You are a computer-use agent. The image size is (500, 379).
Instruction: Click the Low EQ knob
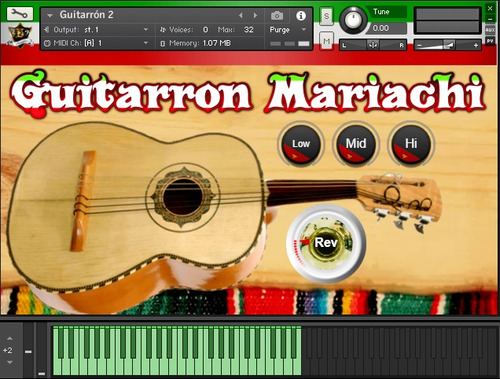click(x=301, y=144)
